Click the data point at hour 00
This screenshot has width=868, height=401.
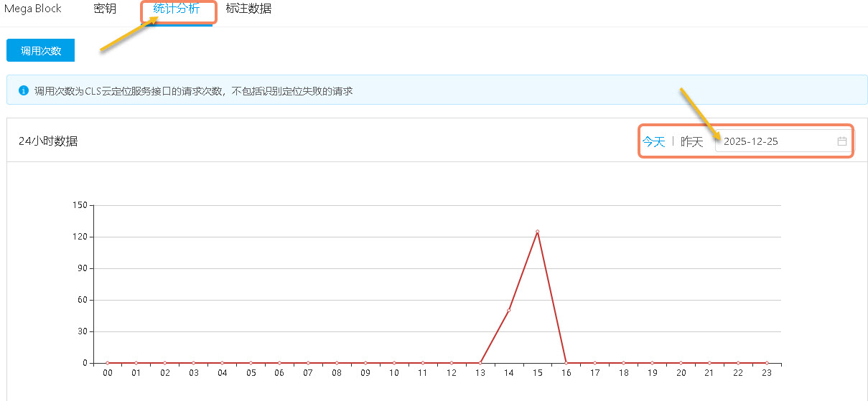point(108,363)
